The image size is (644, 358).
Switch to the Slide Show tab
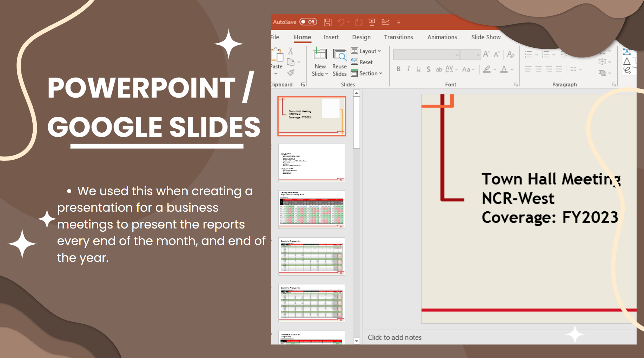click(486, 37)
